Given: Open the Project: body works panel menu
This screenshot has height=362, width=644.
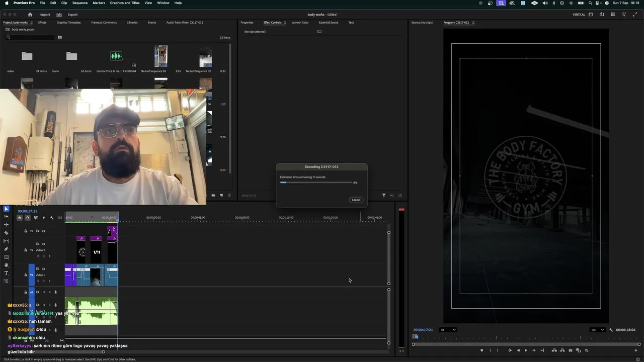Looking at the screenshot, I should 31,23.
